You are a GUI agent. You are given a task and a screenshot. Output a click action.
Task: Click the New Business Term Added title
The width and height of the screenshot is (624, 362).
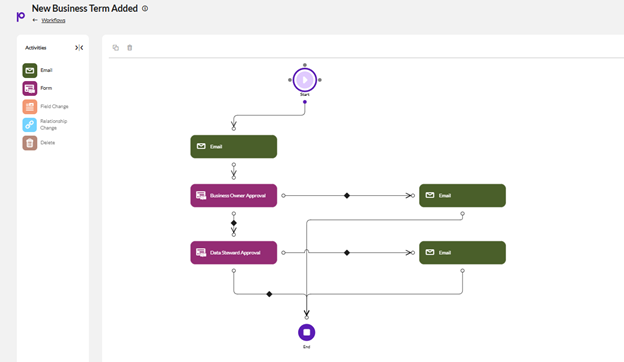(85, 8)
